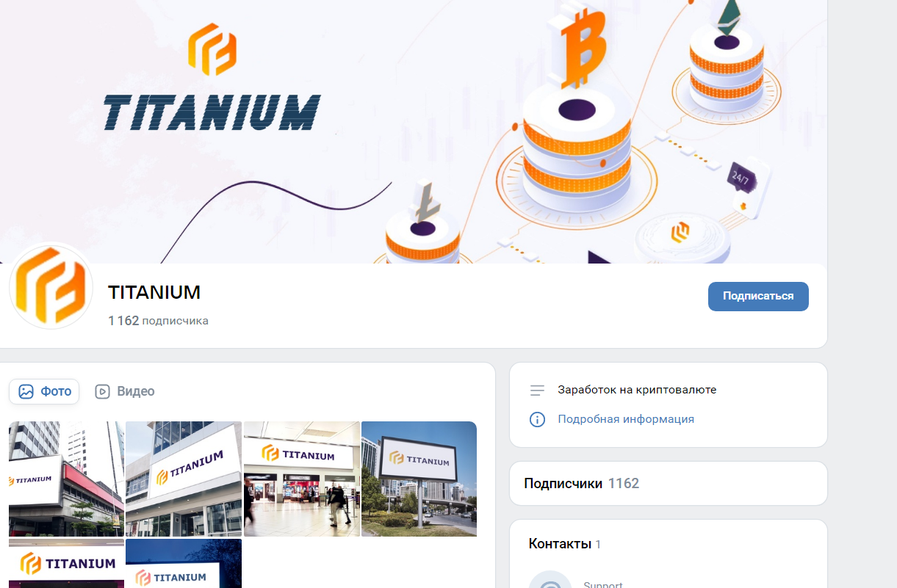Click the photo icon in Фото tab
897x588 pixels.
(x=26, y=391)
